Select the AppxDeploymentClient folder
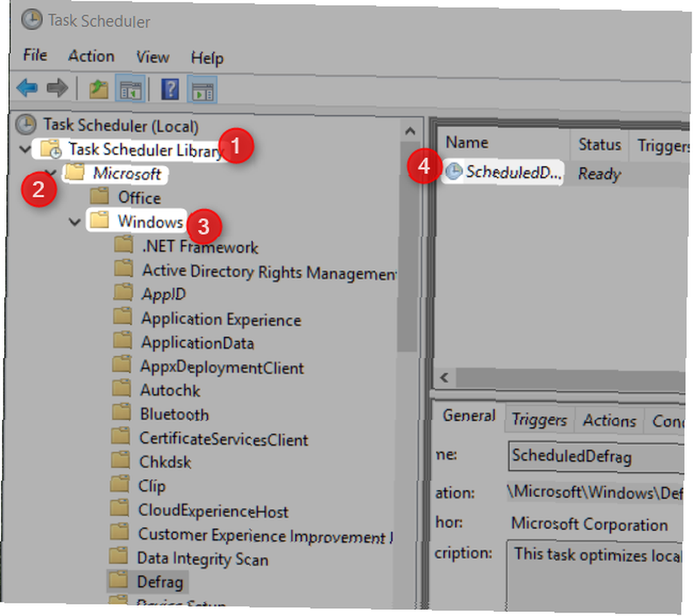 [222, 367]
